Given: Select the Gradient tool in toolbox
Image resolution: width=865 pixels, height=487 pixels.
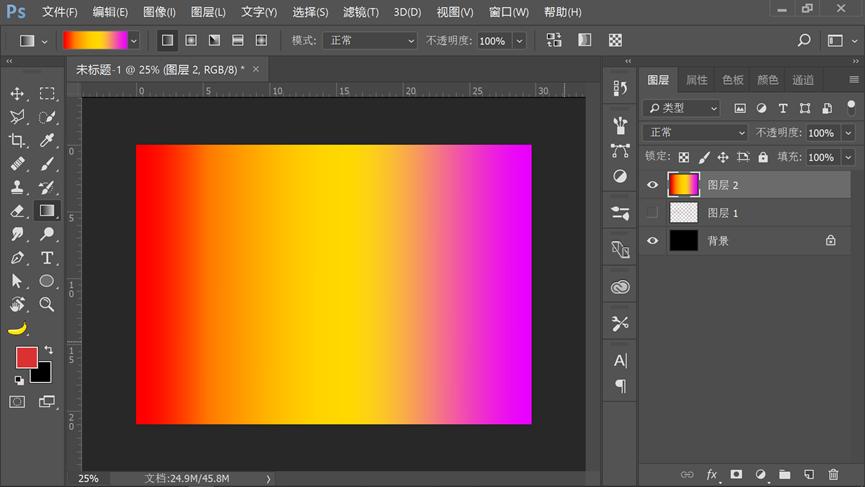Looking at the screenshot, I should pos(47,211).
